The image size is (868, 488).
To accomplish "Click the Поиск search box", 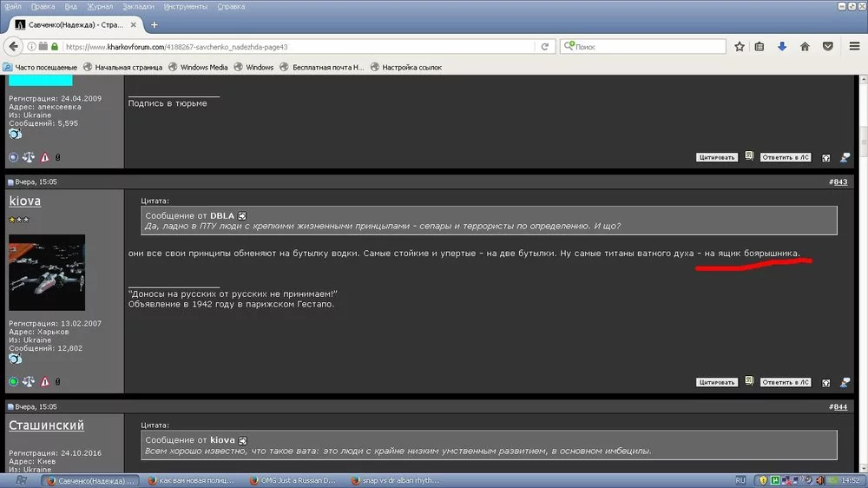I will pyautogui.click(x=642, y=47).
